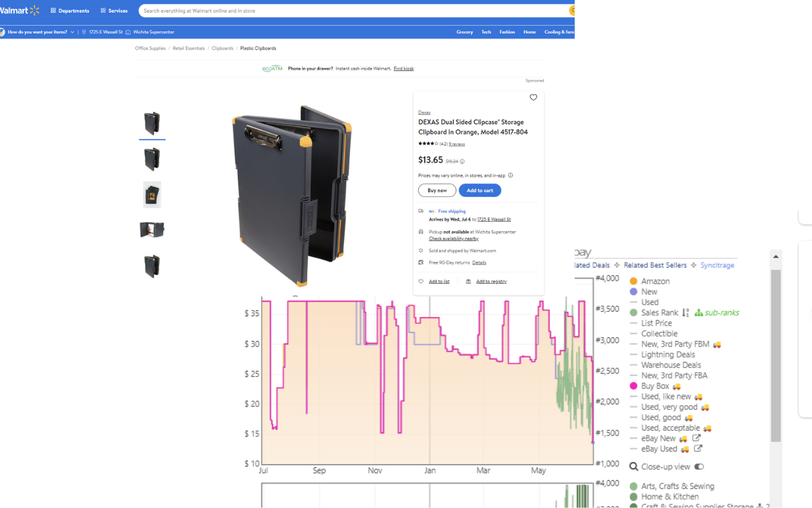Open the Syncitrage link

[717, 265]
